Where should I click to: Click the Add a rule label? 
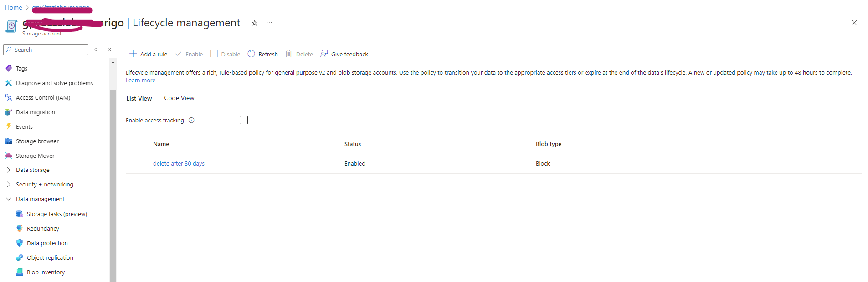tap(154, 54)
